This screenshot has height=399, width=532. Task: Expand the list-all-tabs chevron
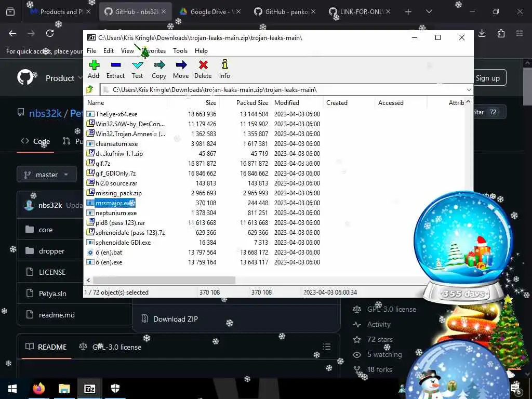point(429,12)
